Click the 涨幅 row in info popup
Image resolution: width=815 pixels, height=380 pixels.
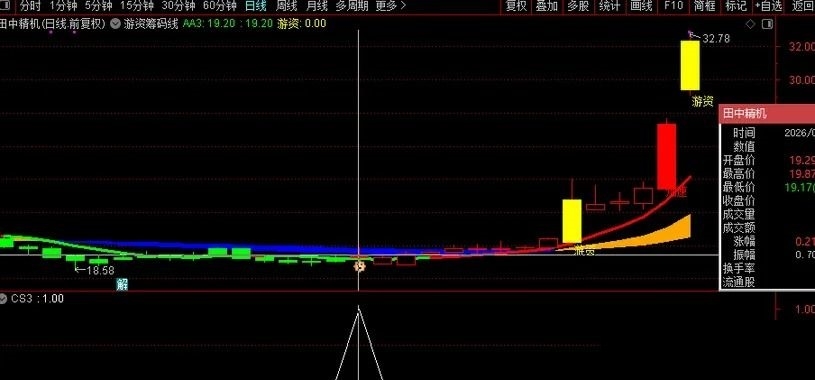pos(767,241)
